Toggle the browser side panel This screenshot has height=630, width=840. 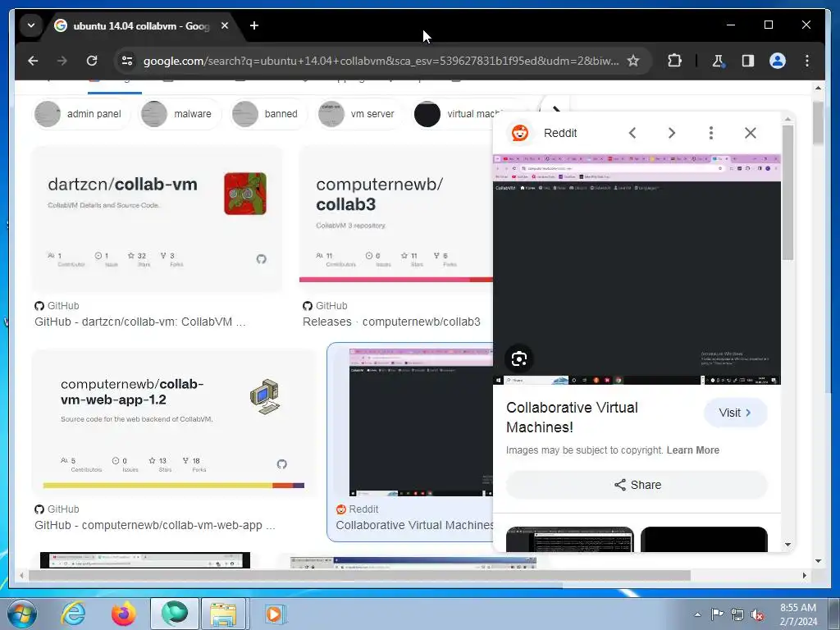point(748,61)
